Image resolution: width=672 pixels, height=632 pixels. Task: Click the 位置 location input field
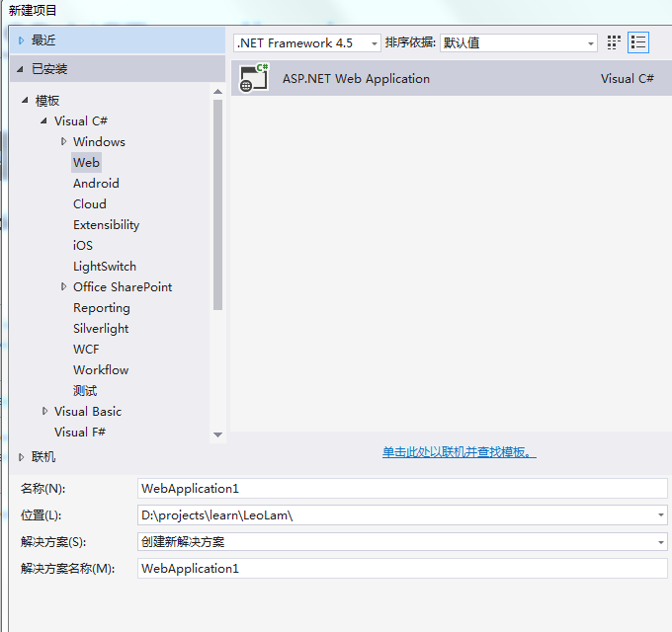pyautogui.click(x=402, y=515)
